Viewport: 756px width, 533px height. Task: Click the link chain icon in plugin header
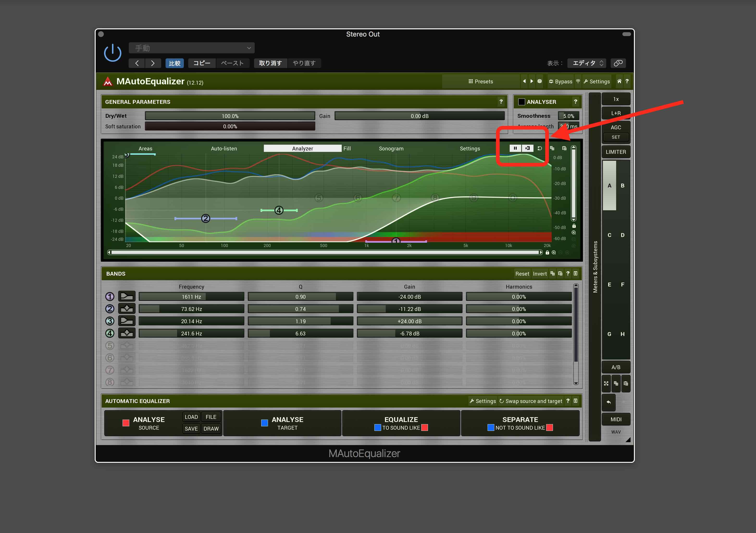pos(618,63)
